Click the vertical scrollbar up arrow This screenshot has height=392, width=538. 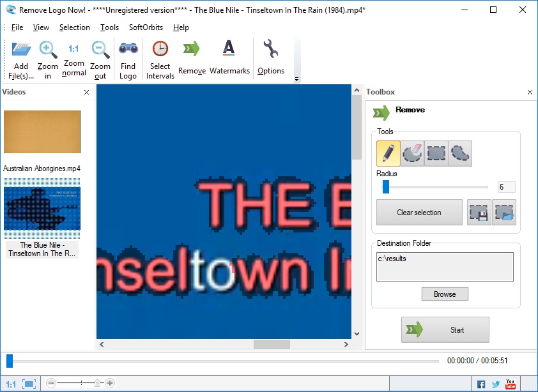pyautogui.click(x=357, y=90)
